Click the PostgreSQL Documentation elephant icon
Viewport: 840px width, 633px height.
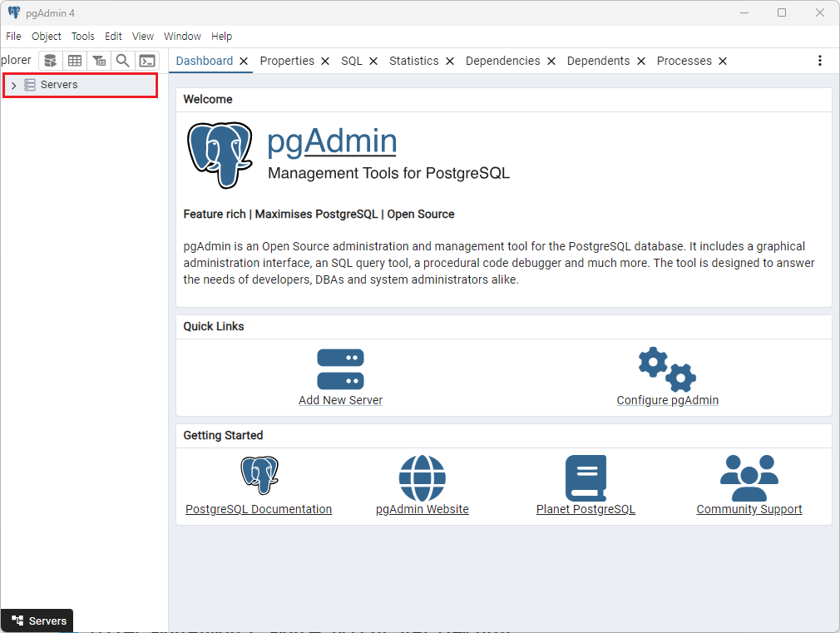tap(259, 475)
